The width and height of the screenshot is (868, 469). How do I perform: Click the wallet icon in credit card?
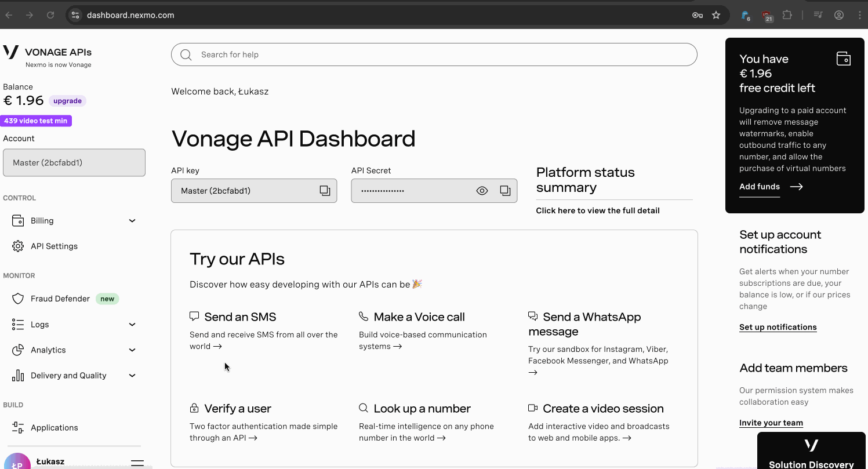[x=843, y=59]
